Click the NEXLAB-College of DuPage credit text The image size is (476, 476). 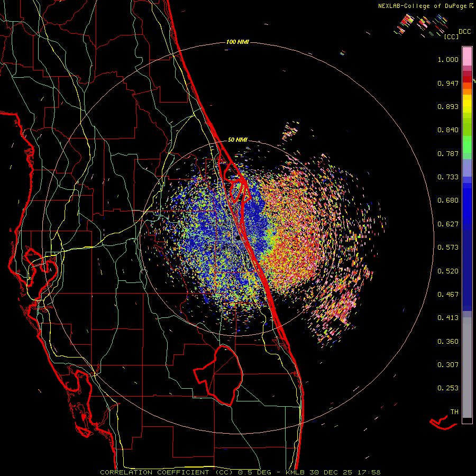[x=422, y=6]
